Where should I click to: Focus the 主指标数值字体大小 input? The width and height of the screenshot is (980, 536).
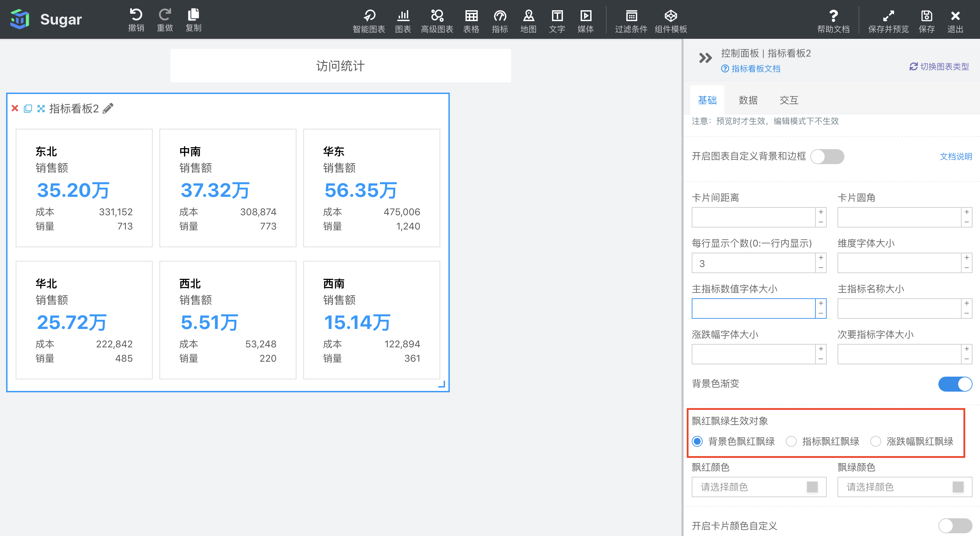[x=753, y=309]
